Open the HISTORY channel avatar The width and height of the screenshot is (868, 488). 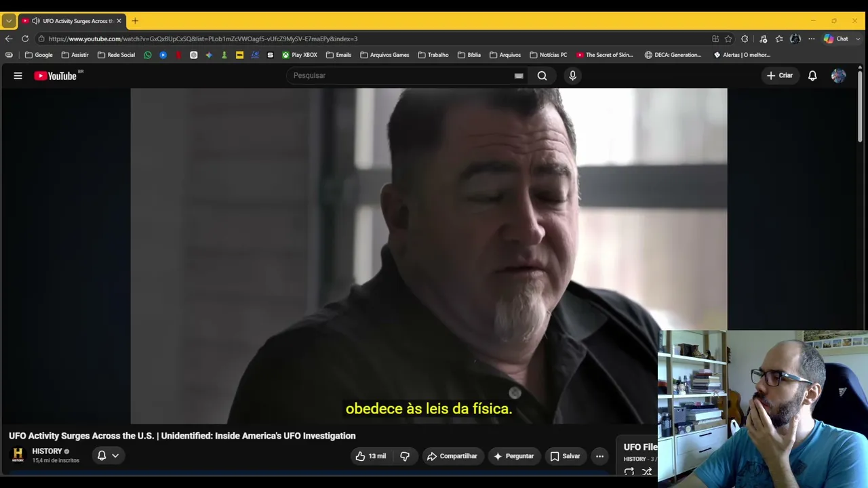point(18,455)
